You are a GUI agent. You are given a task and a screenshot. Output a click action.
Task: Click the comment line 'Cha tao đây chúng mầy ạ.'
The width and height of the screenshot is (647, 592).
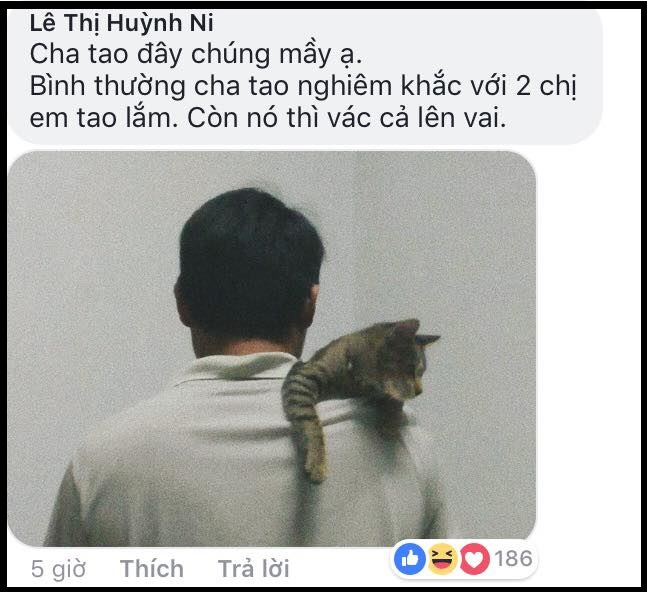[196, 54]
